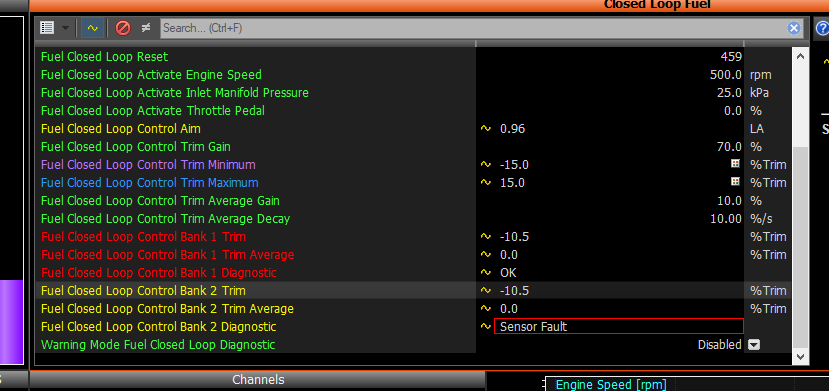
Task: Click the Sensor Fault diagnostic value
Action: point(619,327)
